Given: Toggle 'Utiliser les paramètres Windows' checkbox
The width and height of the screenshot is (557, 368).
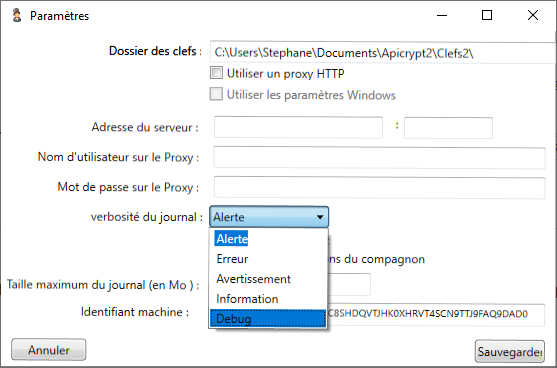Looking at the screenshot, I should pyautogui.click(x=216, y=94).
